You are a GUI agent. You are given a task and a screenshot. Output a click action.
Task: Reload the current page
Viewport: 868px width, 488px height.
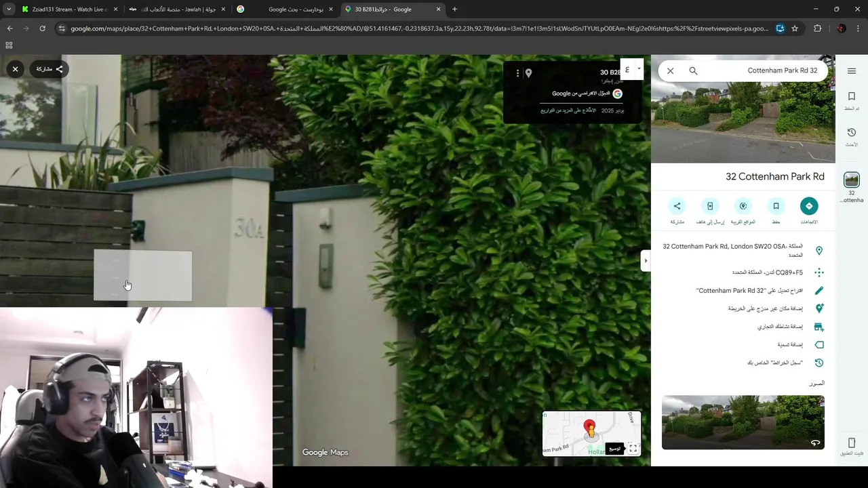point(42,28)
